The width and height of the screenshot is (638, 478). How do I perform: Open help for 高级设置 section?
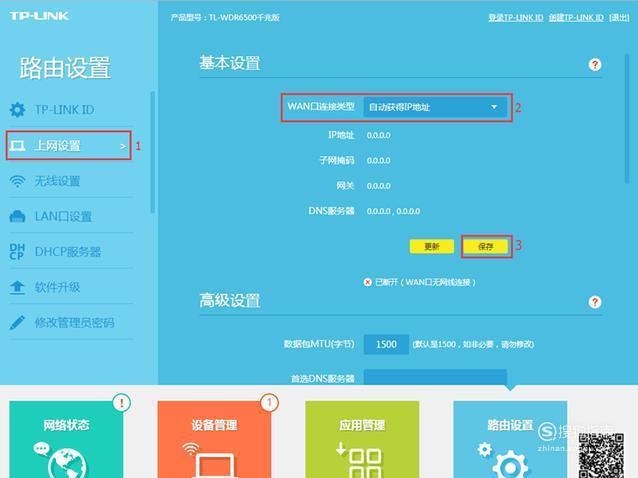[595, 302]
